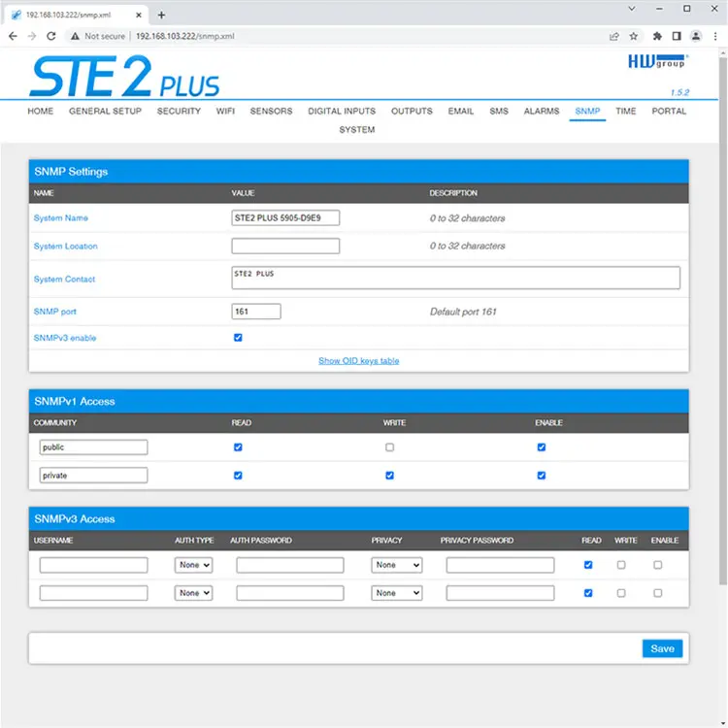Screen dimensions: 728x728
Task: Open the ALARMS page
Action: point(542,111)
